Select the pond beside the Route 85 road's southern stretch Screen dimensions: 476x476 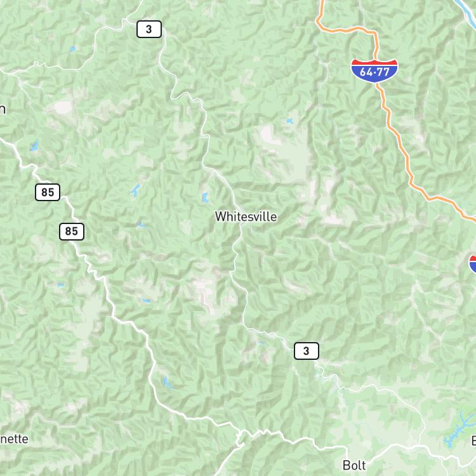168,382
